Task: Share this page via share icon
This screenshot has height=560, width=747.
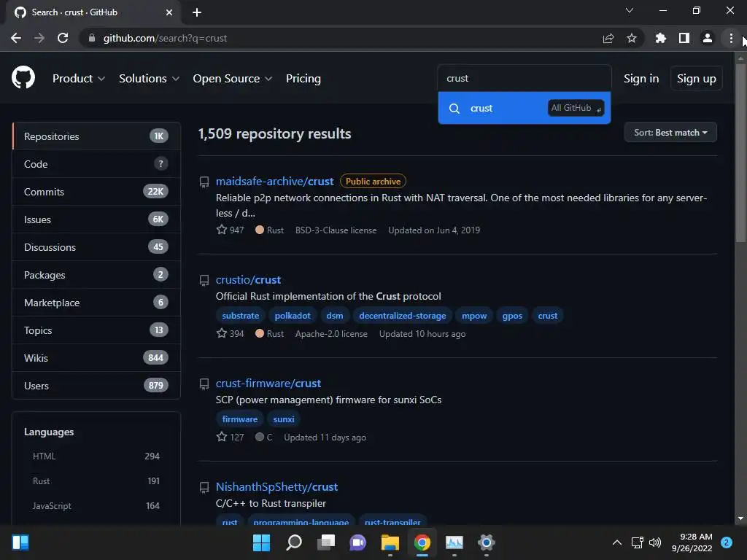Action: 608,38
